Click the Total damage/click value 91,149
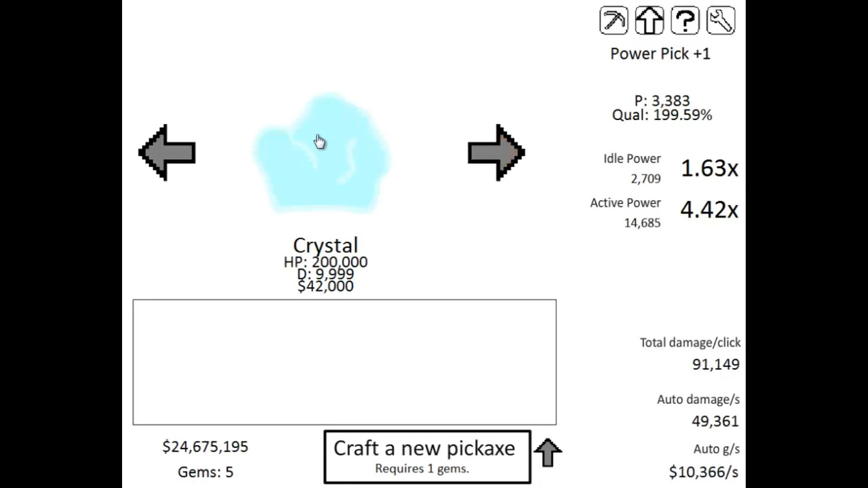 pos(716,364)
